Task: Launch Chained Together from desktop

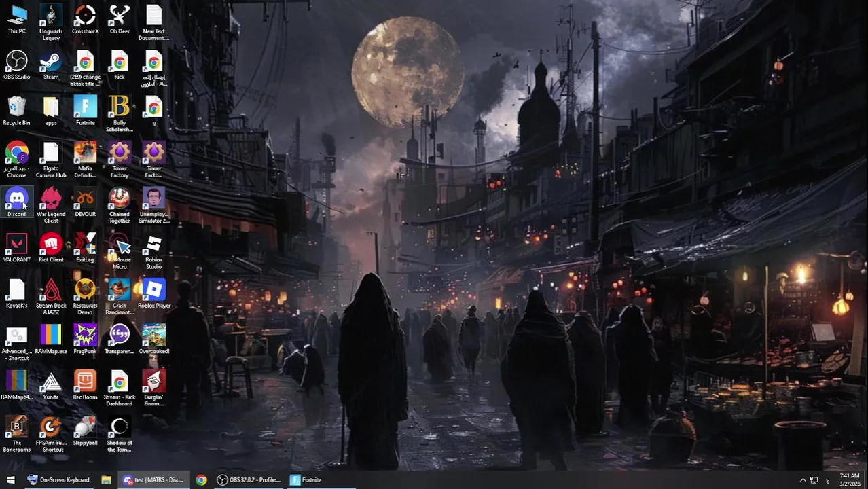Action: [x=120, y=206]
